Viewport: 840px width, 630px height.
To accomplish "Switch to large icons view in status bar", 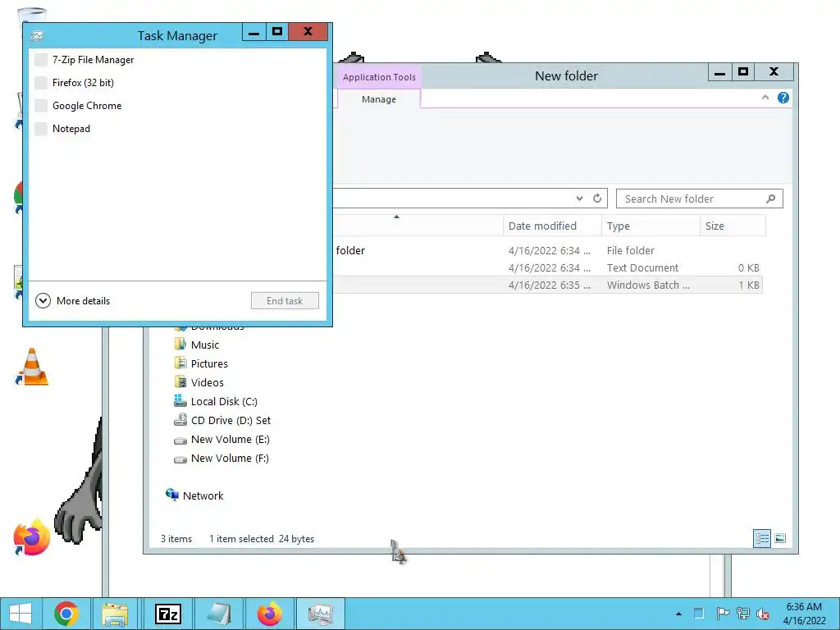I will (x=781, y=538).
